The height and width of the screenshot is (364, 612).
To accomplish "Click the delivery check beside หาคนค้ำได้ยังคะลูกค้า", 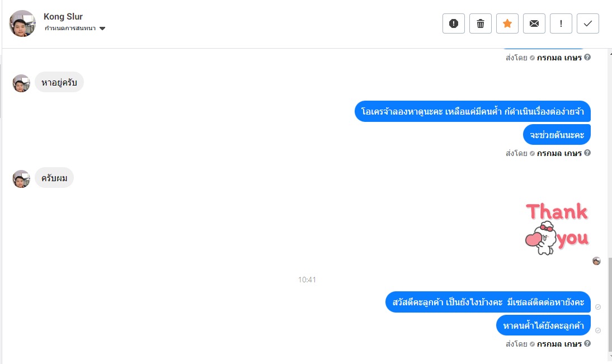I will pyautogui.click(x=598, y=330).
